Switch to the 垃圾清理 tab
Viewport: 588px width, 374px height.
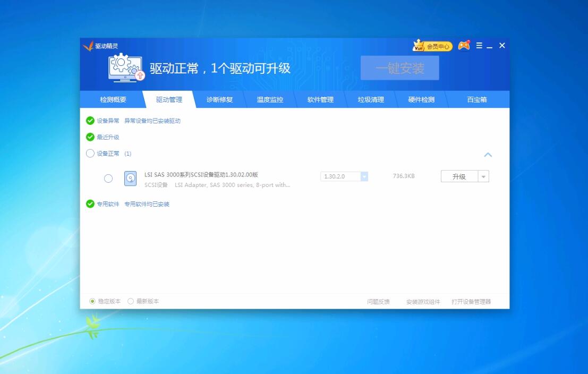[x=371, y=99]
